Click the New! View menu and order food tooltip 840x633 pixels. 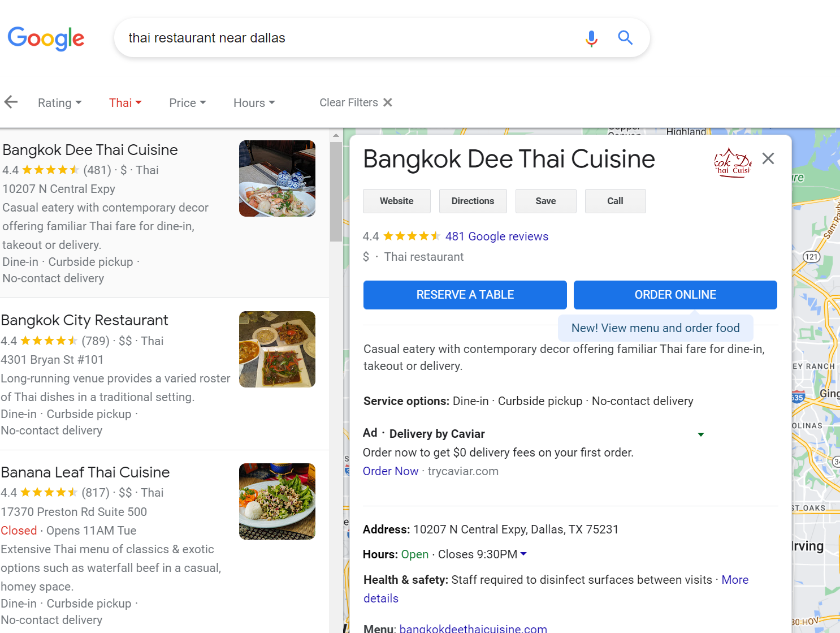point(656,328)
